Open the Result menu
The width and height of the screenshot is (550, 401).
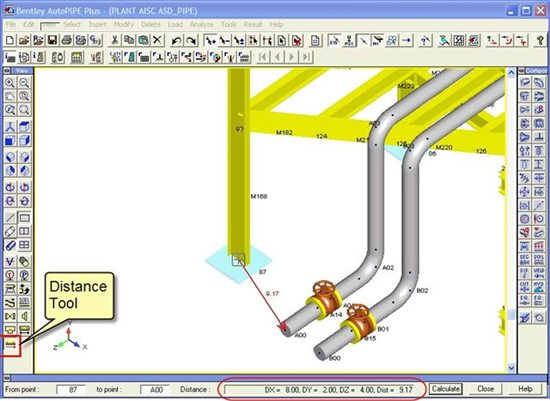coord(253,25)
